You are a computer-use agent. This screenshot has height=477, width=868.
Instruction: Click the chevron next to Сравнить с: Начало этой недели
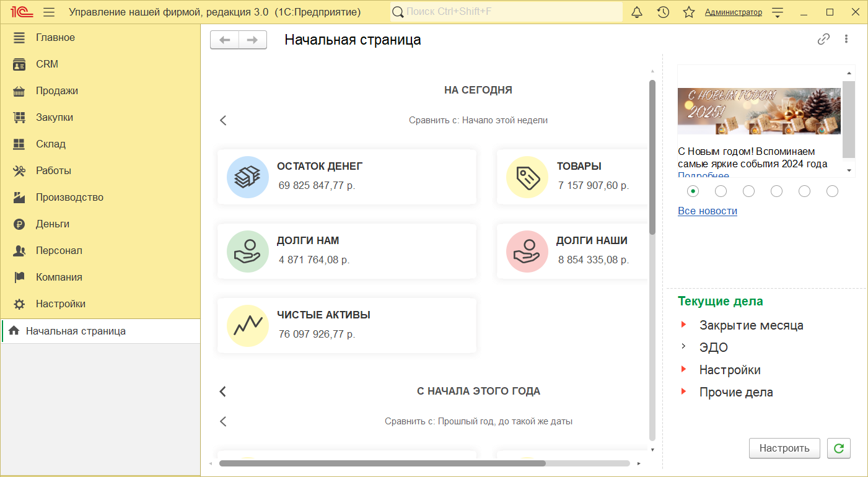click(223, 120)
